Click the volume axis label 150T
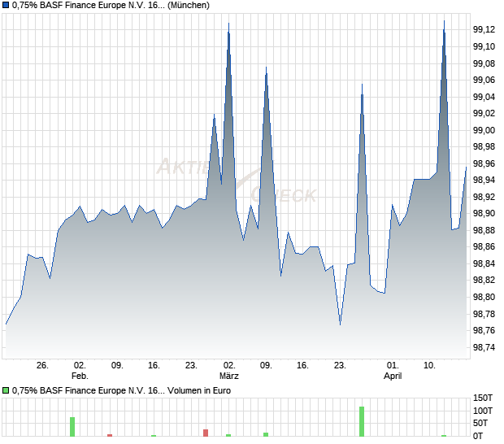Image resolution: width=504 pixels, height=444 pixels. 483,398
